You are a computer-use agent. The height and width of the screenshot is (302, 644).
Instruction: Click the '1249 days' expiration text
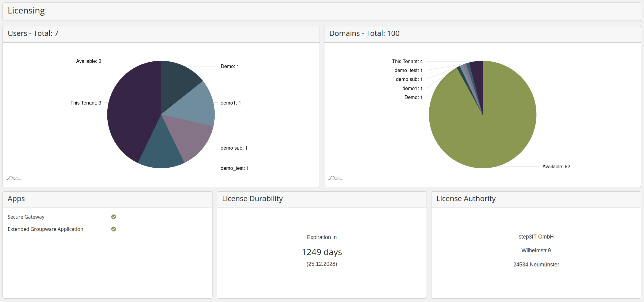pos(322,252)
